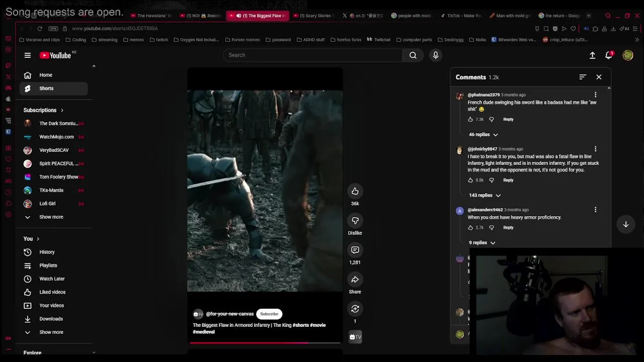Switch to people with mold tab

coord(411,16)
